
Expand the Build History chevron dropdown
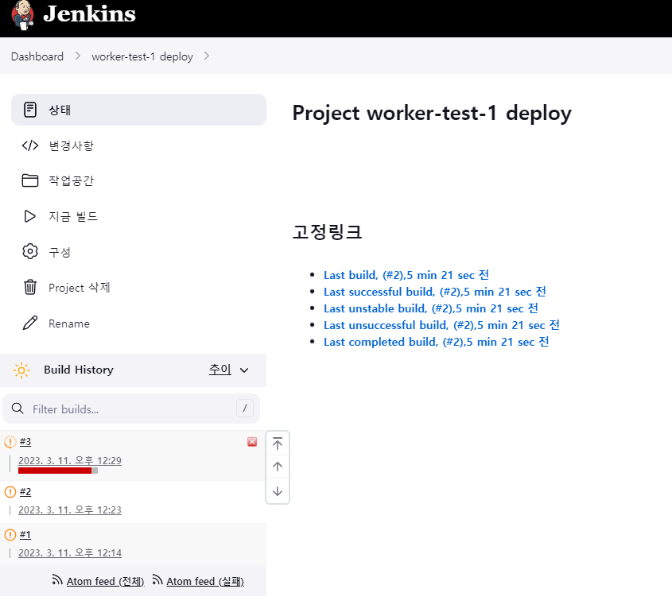point(244,370)
